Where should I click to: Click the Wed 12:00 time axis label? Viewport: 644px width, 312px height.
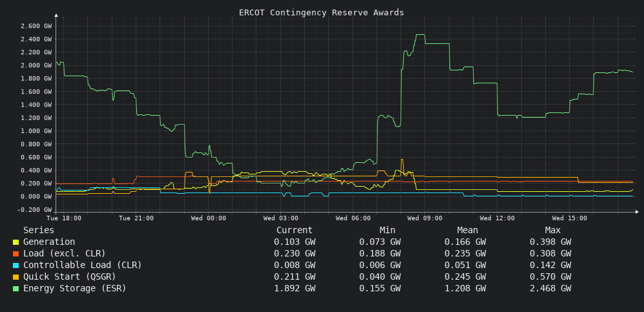pos(497,218)
